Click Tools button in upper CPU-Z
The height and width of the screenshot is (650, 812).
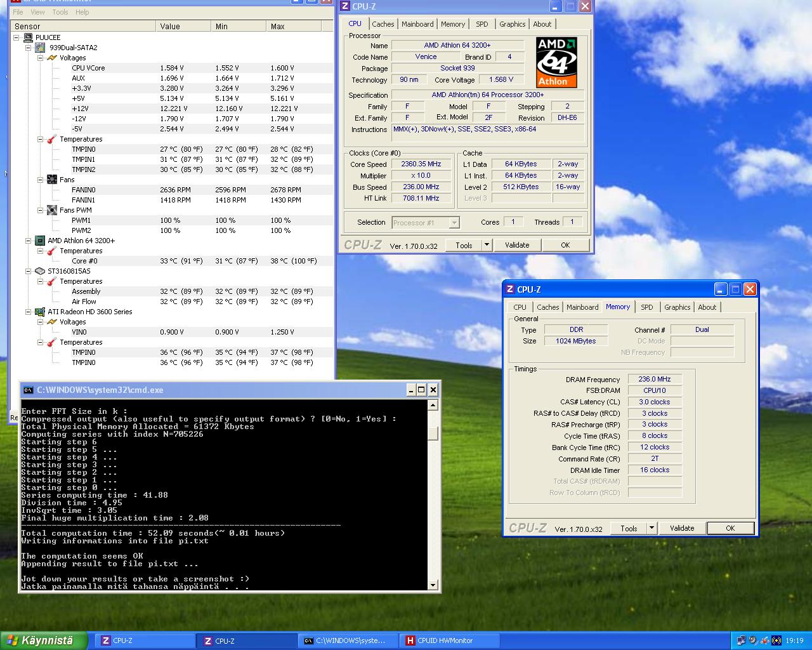click(464, 245)
